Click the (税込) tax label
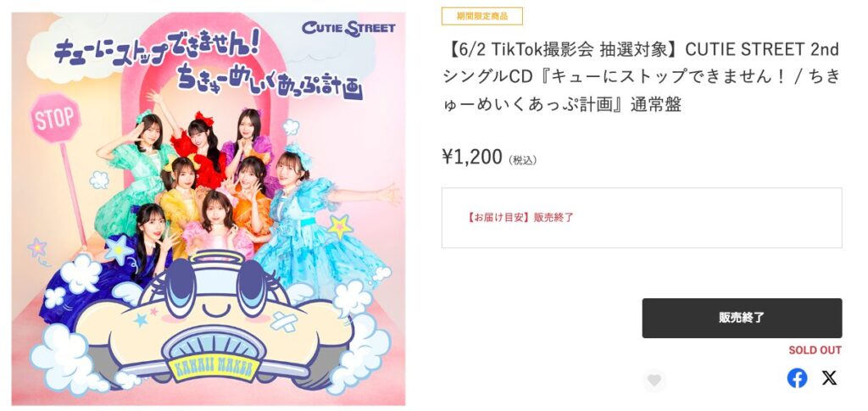868x411 pixels. pyautogui.click(x=522, y=160)
